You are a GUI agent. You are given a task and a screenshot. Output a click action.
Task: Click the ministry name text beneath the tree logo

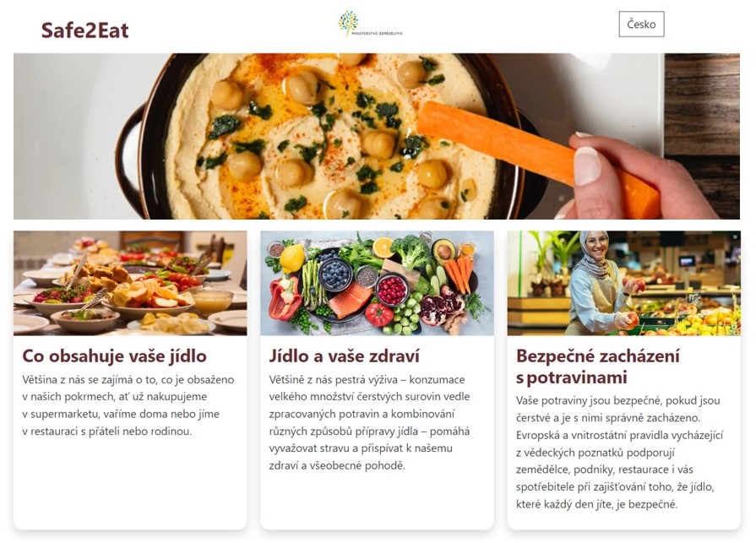pyautogui.click(x=377, y=33)
